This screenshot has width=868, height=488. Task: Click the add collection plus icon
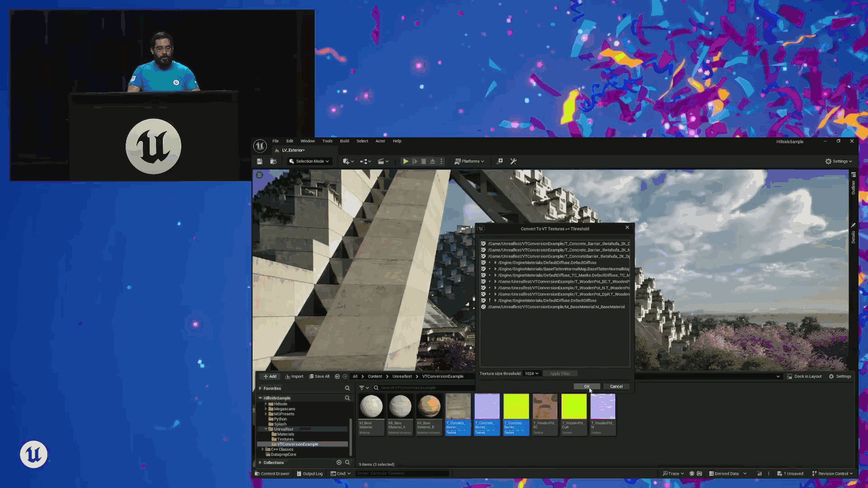coord(339,463)
